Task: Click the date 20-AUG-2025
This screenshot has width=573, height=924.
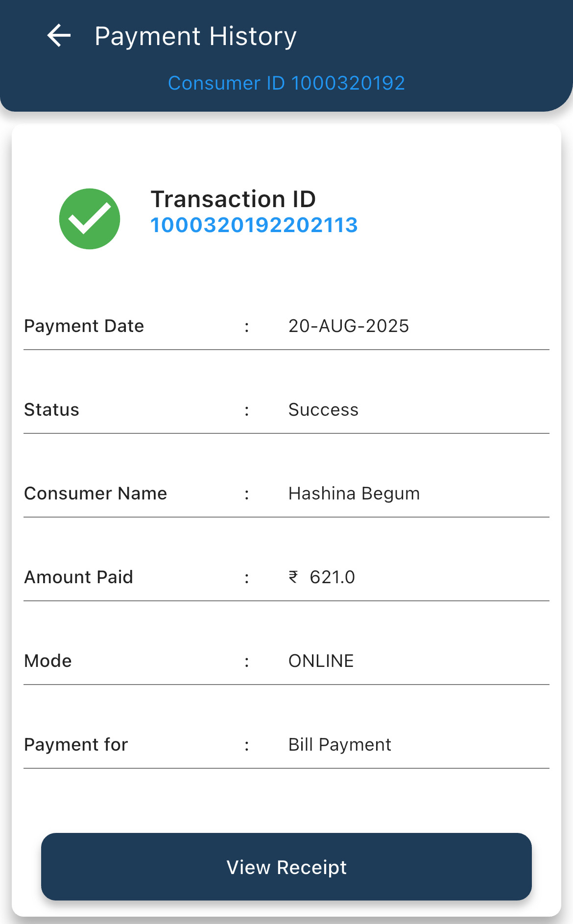Action: point(349,326)
